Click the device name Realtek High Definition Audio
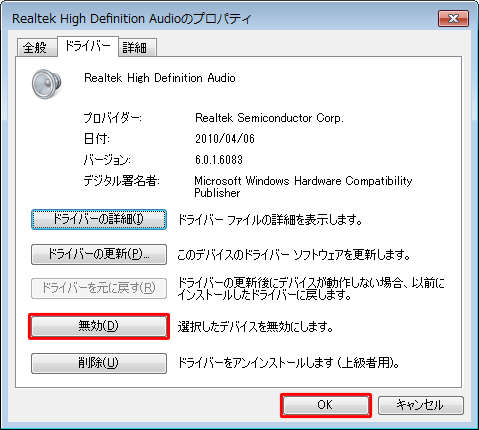 [x=160, y=78]
